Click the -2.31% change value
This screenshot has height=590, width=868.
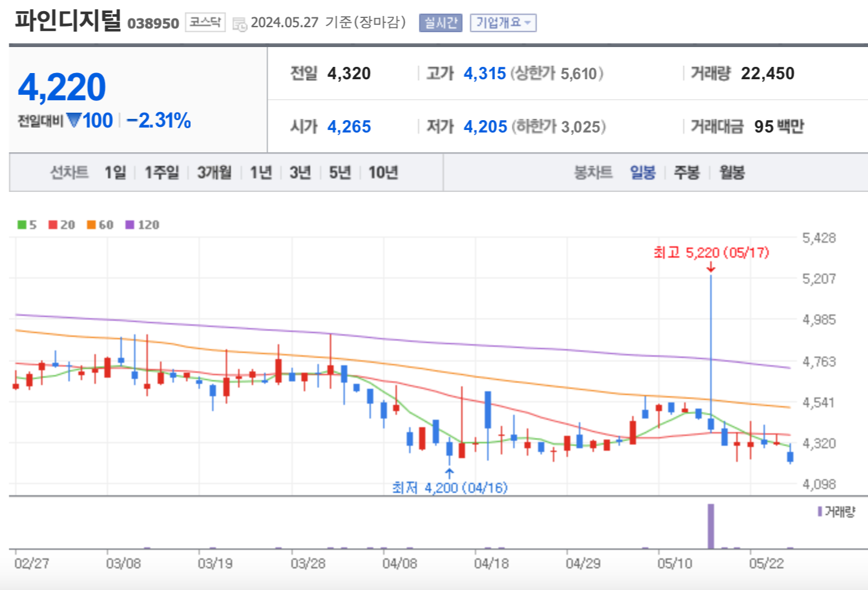coord(159,120)
